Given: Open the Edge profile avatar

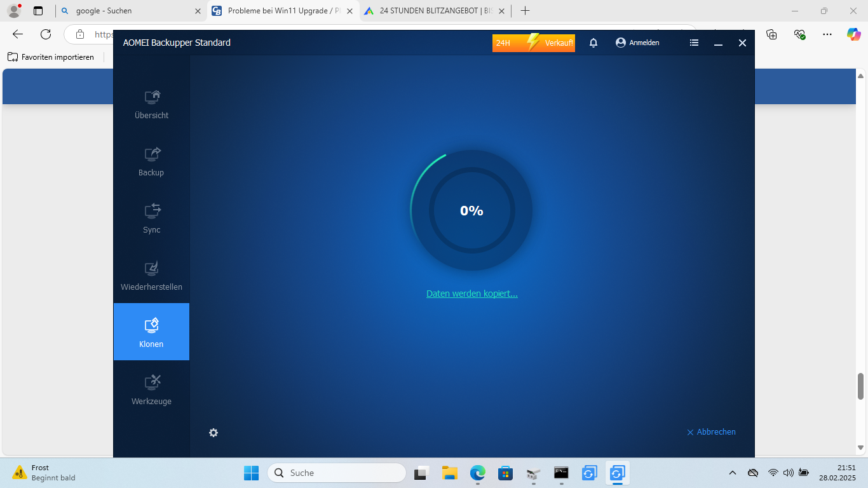Looking at the screenshot, I should tap(13, 11).
